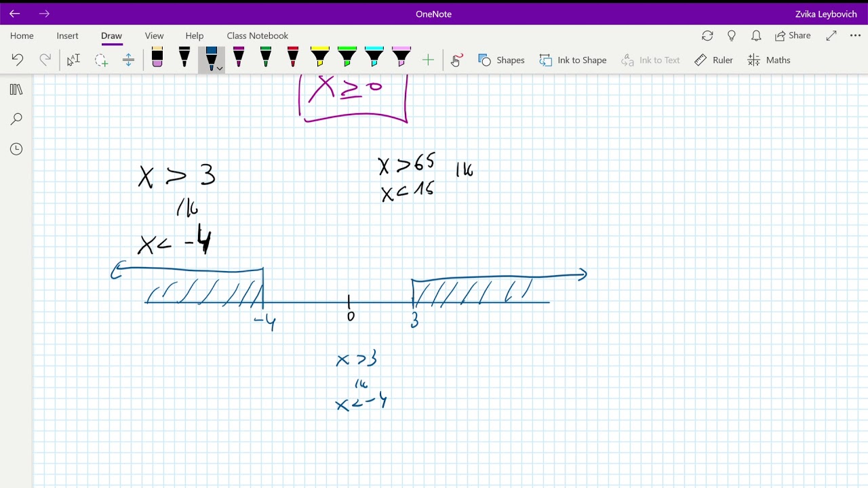Screen dimensions: 868x488
Task: Select the green pen
Action: point(266,58)
